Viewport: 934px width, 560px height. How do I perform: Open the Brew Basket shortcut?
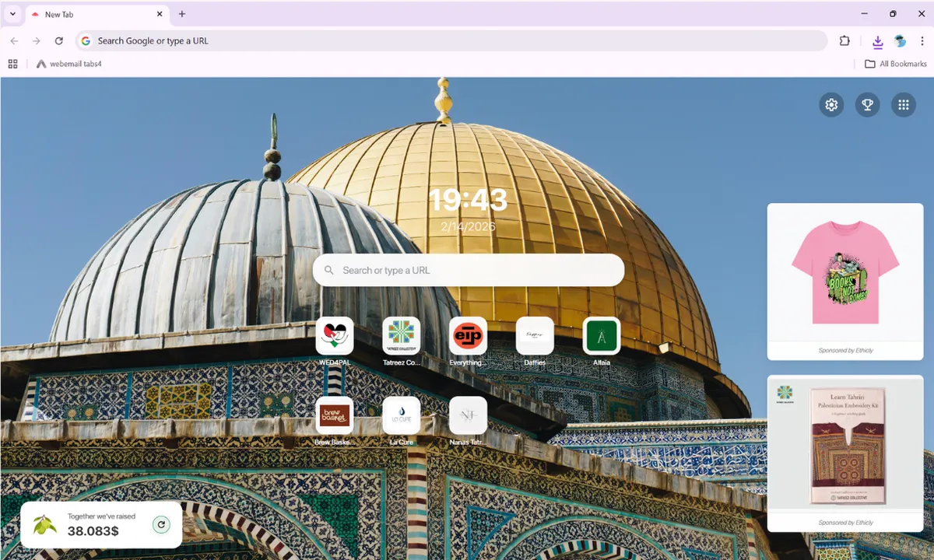335,415
